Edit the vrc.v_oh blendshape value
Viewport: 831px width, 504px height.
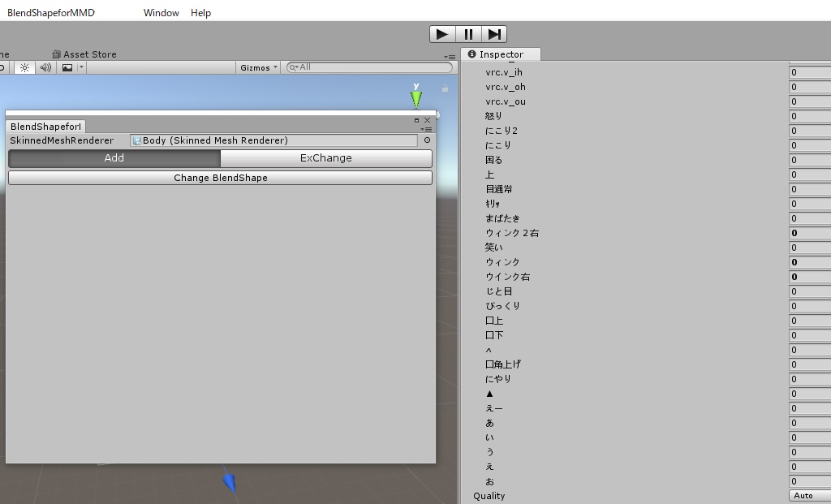(810, 87)
